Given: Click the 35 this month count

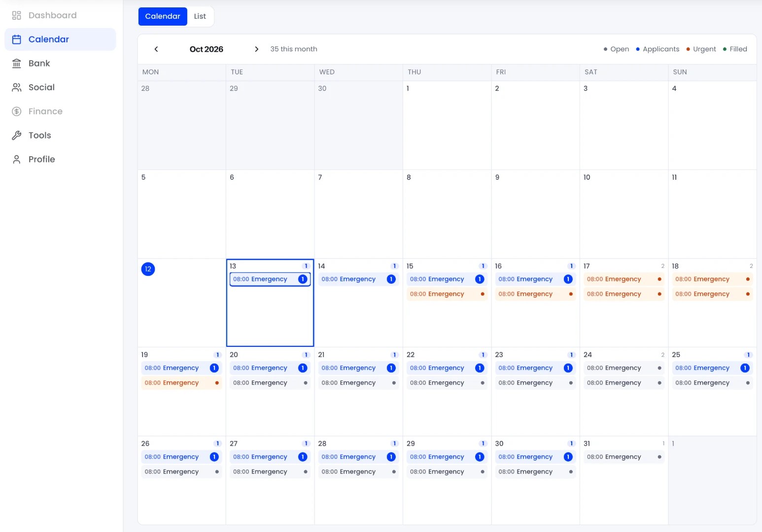Looking at the screenshot, I should (x=294, y=49).
